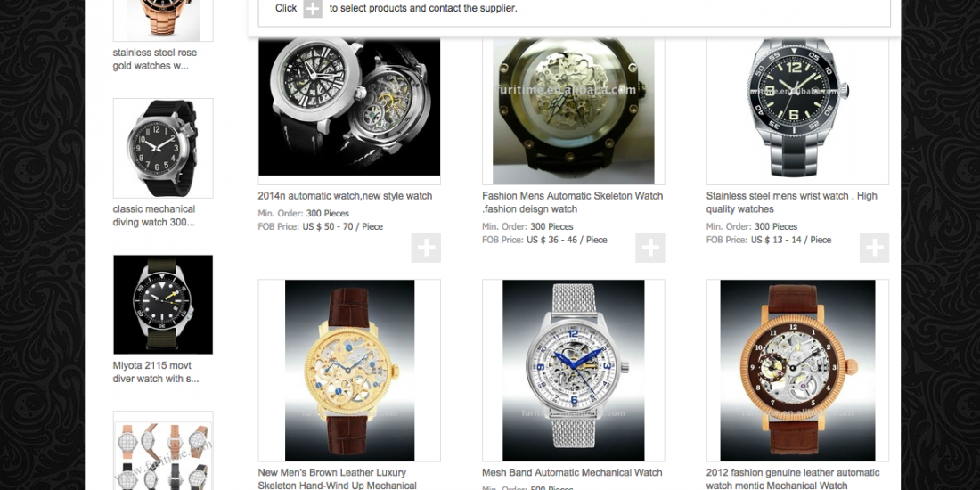980x490 pixels.
Task: Click plus icon for Stainless steel mens watch
Action: click(874, 249)
